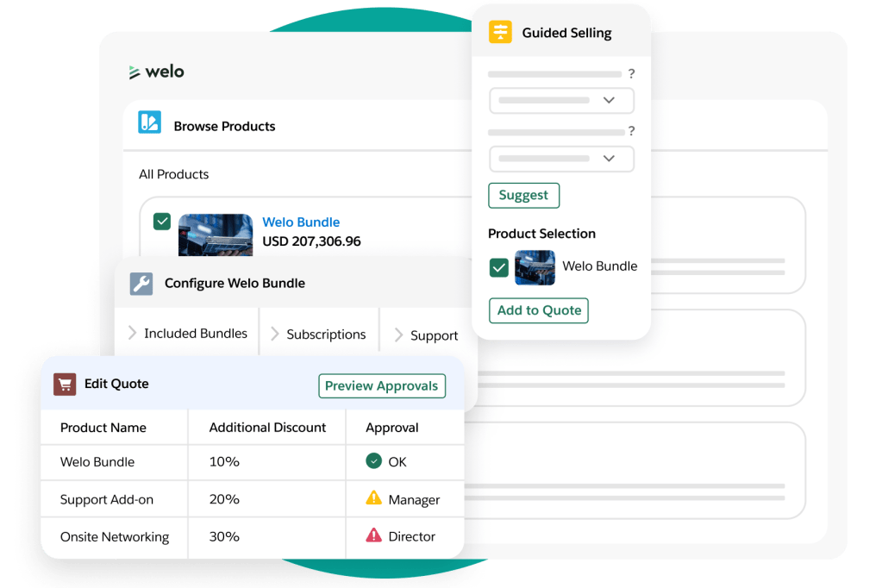Click the Manager approval label
Image resolution: width=882 pixels, height=588 pixels.
(x=414, y=500)
